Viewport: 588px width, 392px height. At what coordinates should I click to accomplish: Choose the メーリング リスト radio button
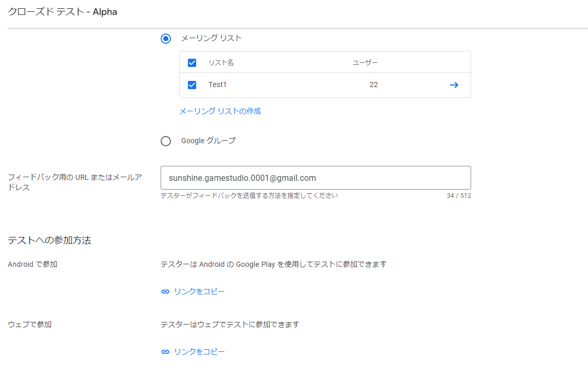[165, 38]
